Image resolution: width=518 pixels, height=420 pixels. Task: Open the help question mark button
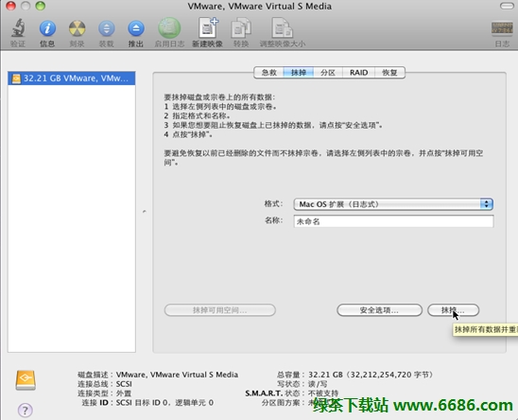[x=26, y=411]
